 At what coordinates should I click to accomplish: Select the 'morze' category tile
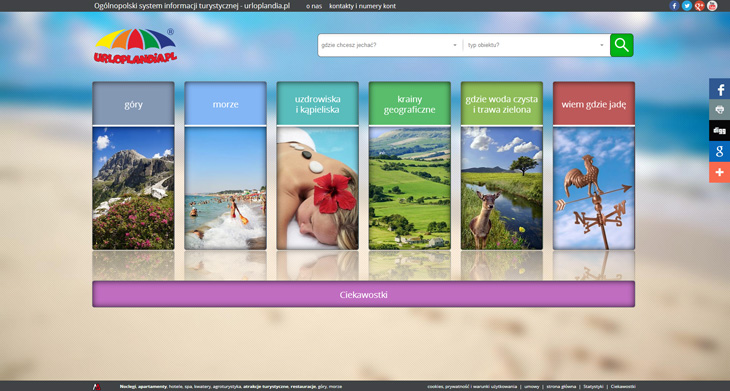[225, 104]
